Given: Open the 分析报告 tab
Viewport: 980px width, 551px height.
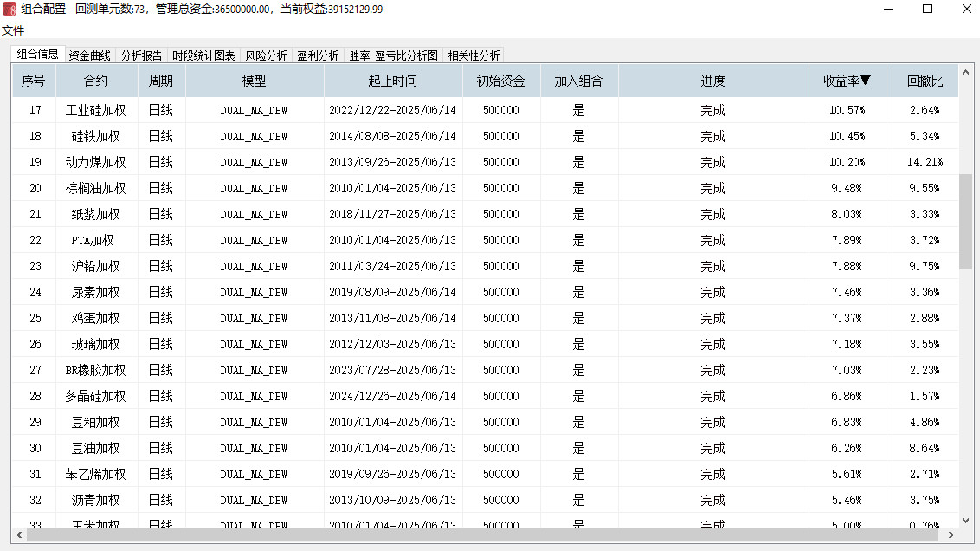Looking at the screenshot, I should [x=142, y=55].
